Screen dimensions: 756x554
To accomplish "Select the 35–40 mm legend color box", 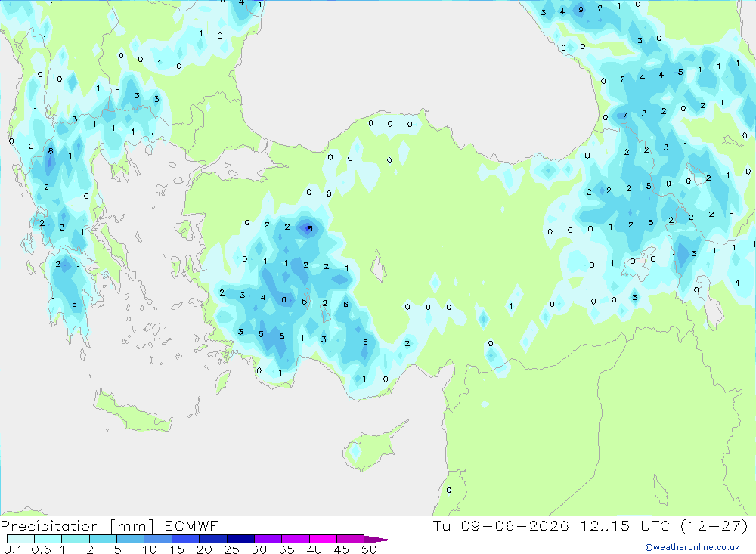I will click(296, 539).
